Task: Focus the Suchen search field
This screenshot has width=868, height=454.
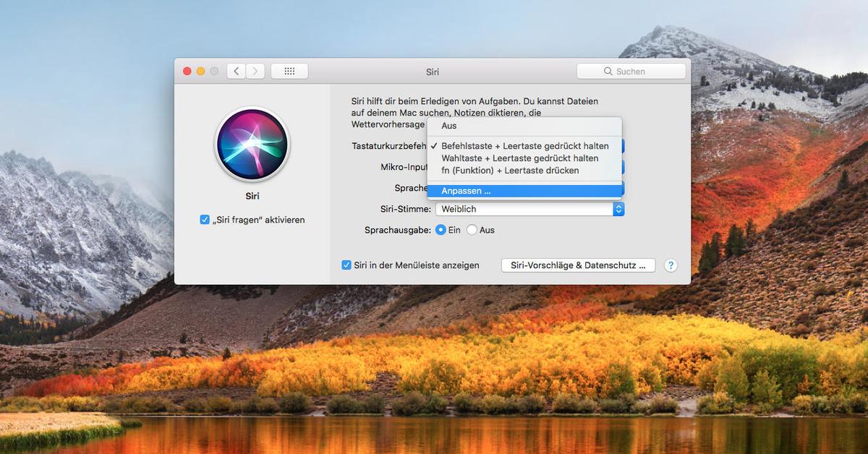Action: [631, 72]
